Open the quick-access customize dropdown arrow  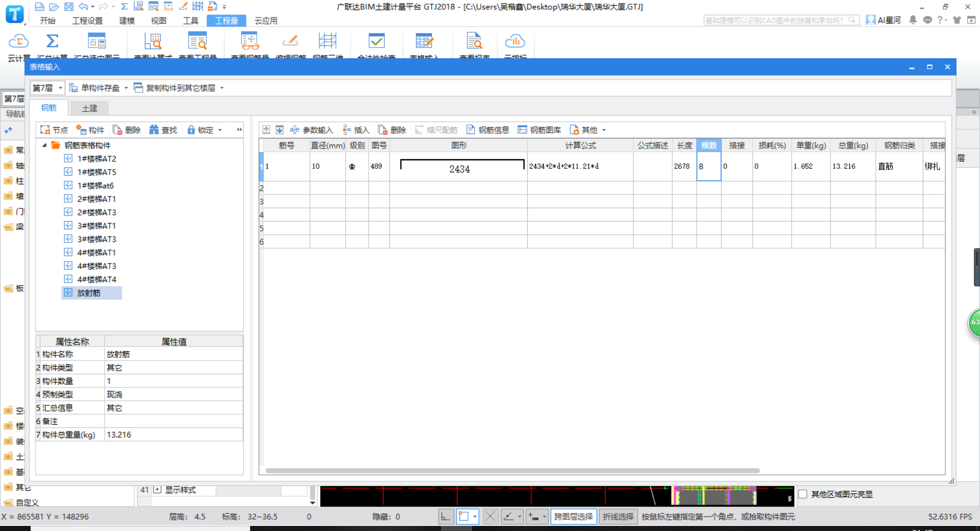(224, 7)
